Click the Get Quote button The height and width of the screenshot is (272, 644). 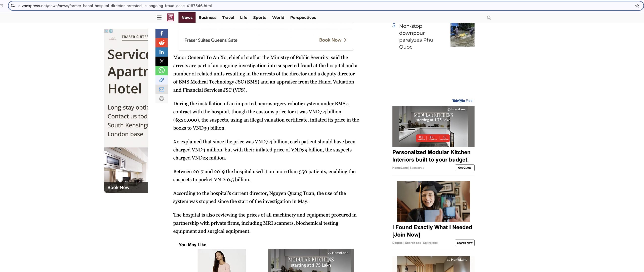464,168
